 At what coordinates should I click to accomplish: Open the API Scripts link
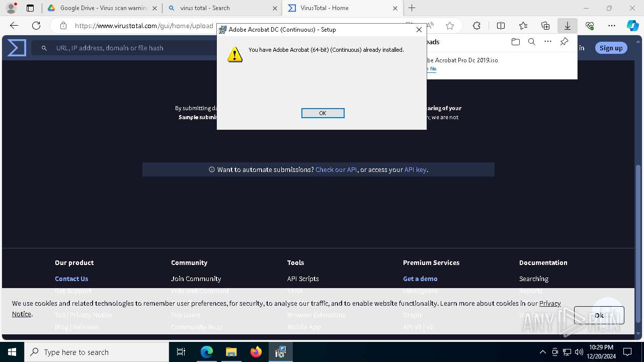pos(303,279)
